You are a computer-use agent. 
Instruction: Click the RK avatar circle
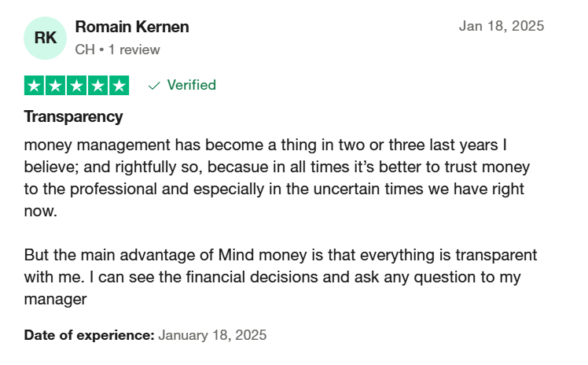coord(45,38)
